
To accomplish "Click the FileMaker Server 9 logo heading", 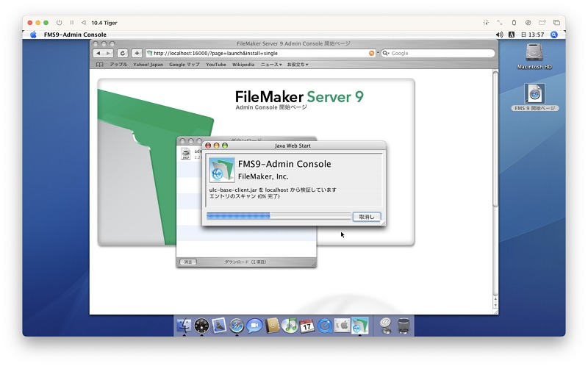I will (299, 97).
